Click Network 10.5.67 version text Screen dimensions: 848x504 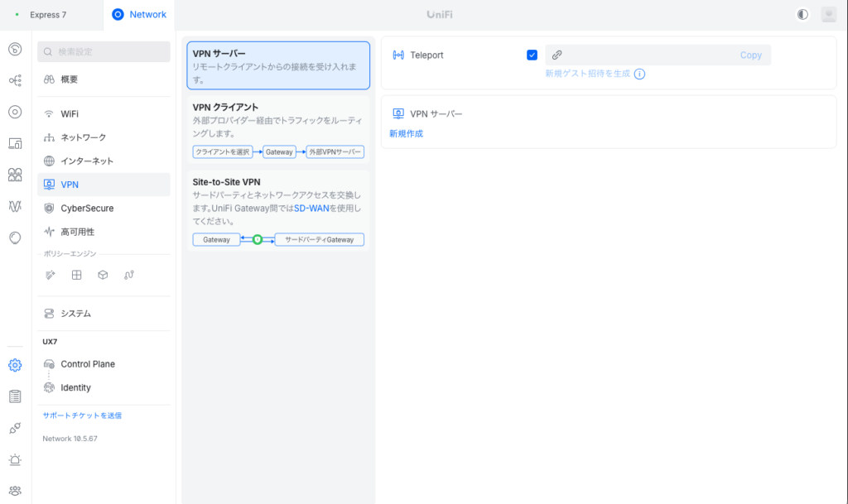pos(70,439)
